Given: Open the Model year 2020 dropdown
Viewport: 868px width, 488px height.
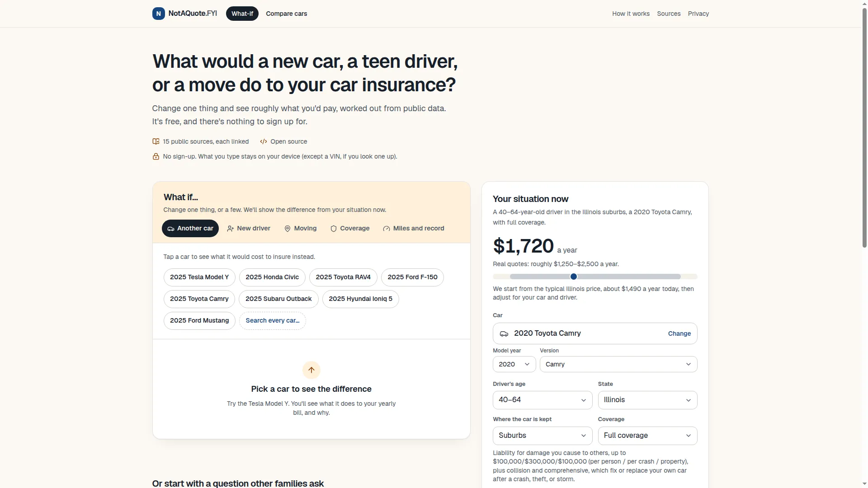Looking at the screenshot, I should [x=514, y=364].
